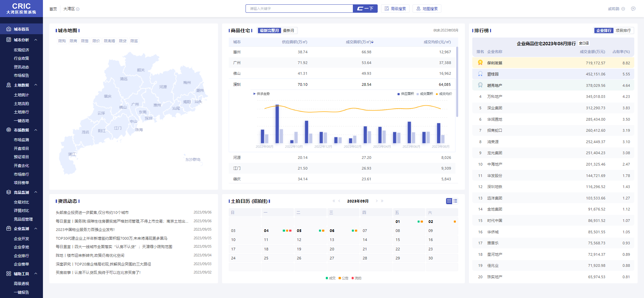Open the message chat bubble icon
Viewport: 644px width, 298px height.
tap(633, 9)
